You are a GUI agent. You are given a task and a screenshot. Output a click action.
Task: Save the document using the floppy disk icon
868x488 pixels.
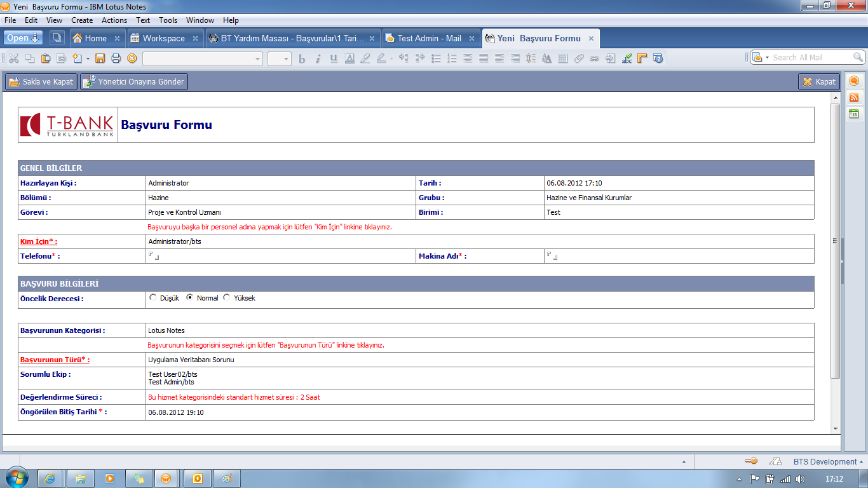pos(100,58)
